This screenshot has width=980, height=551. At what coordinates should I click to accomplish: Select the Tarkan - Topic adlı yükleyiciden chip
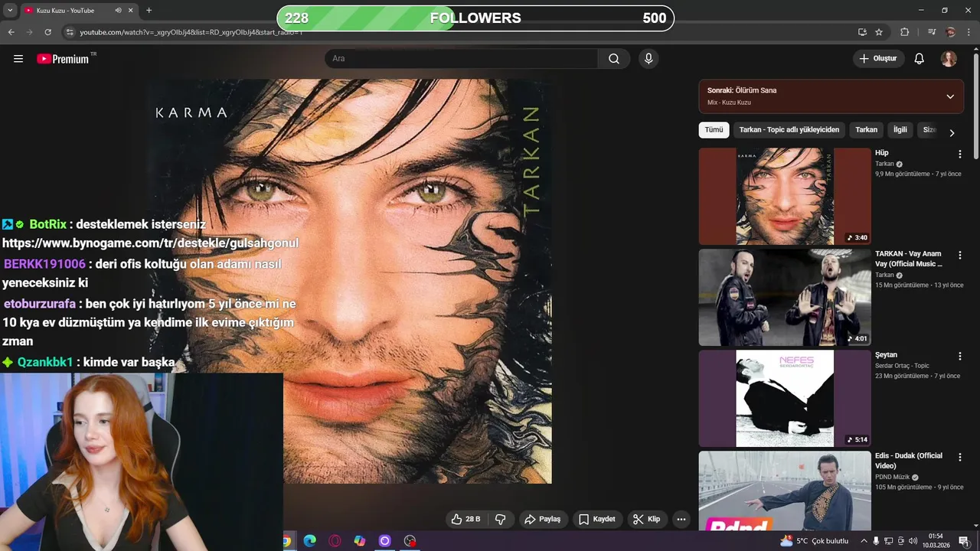(x=789, y=130)
